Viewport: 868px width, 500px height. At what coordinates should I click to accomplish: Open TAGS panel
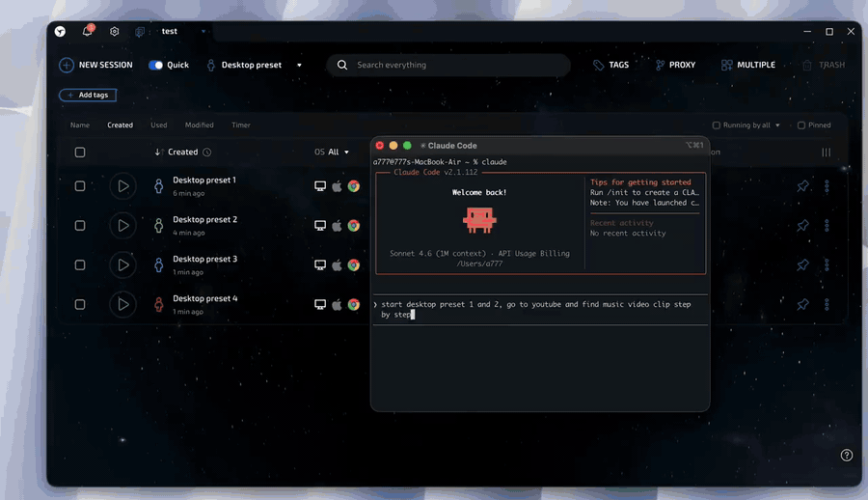610,65
